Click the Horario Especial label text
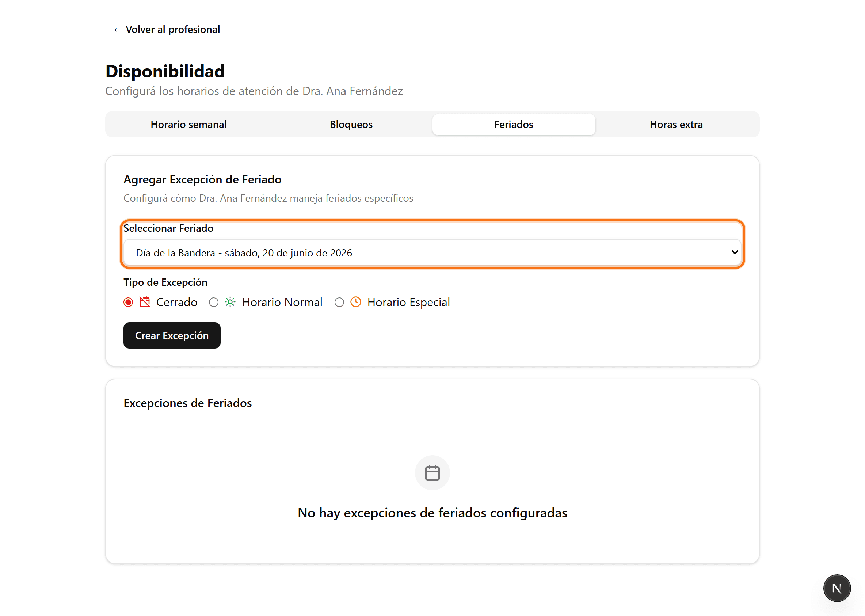This screenshot has width=865, height=616. (409, 302)
